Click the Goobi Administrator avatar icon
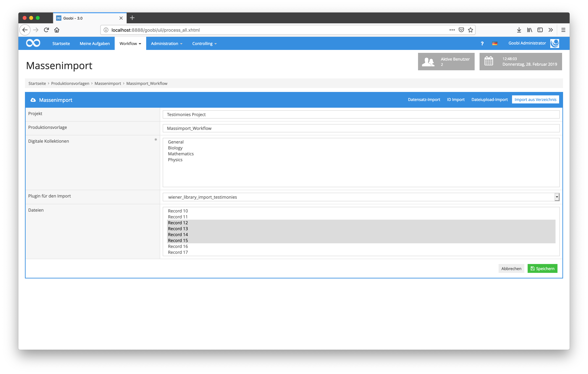 click(x=555, y=43)
